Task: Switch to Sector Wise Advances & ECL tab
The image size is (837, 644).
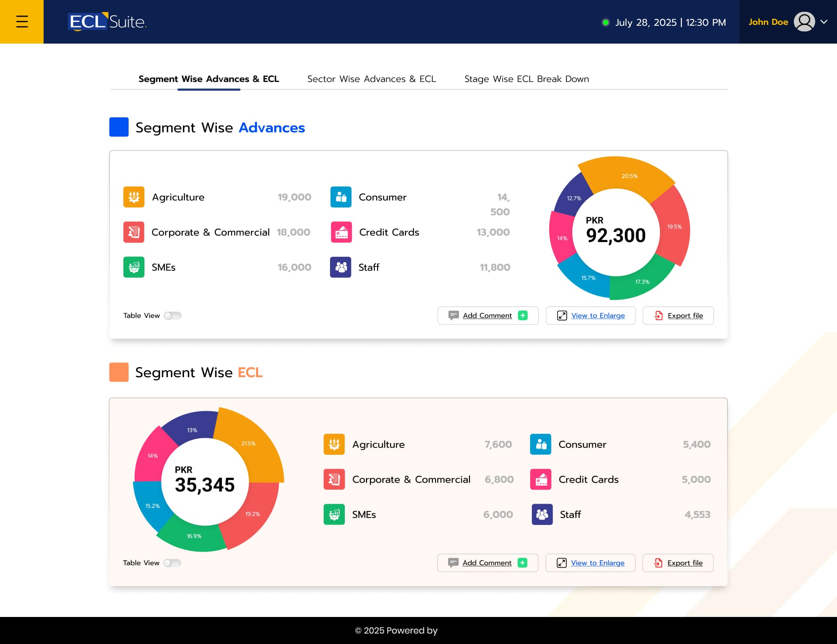Action: pos(371,79)
